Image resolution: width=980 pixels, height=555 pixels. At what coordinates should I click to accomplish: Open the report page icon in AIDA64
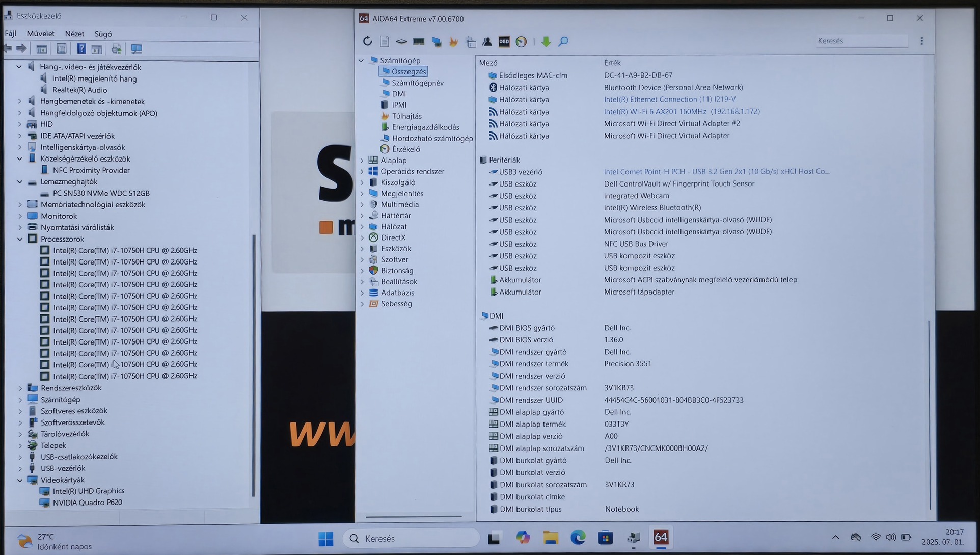tap(385, 41)
